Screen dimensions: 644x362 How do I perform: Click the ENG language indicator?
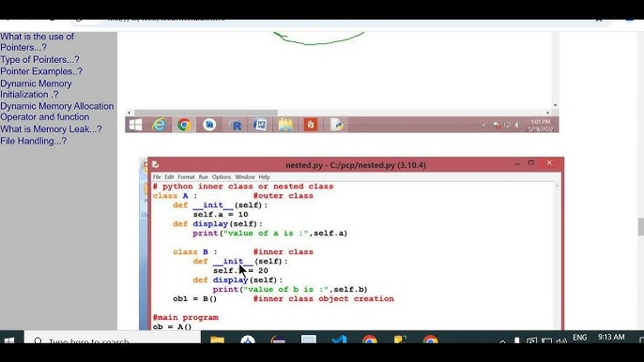(579, 338)
